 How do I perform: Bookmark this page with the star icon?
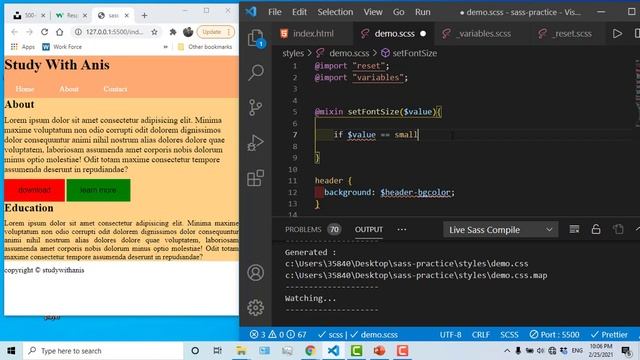coord(154,32)
